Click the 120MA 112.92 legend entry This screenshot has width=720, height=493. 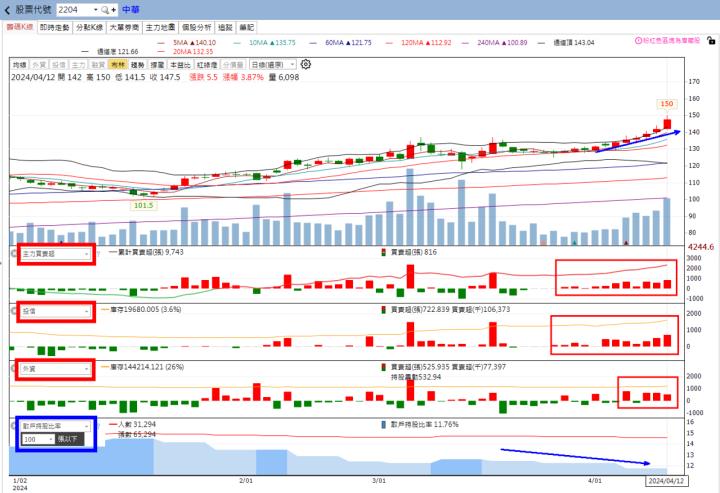click(x=426, y=43)
